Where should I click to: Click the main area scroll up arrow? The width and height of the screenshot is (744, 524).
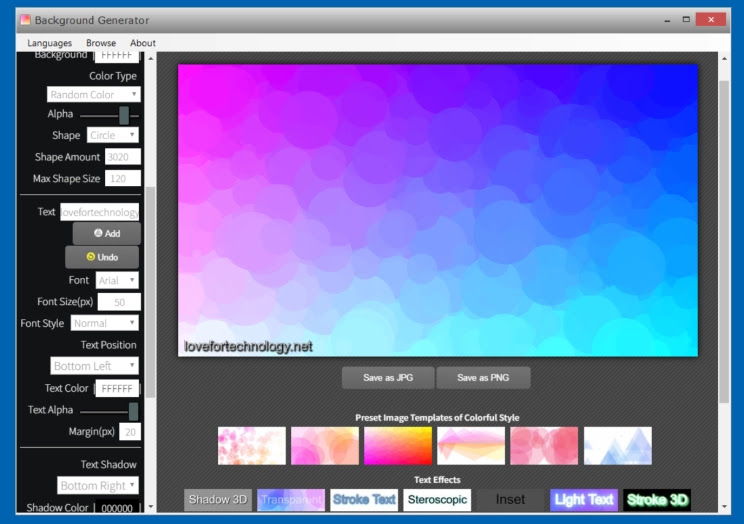click(724, 58)
